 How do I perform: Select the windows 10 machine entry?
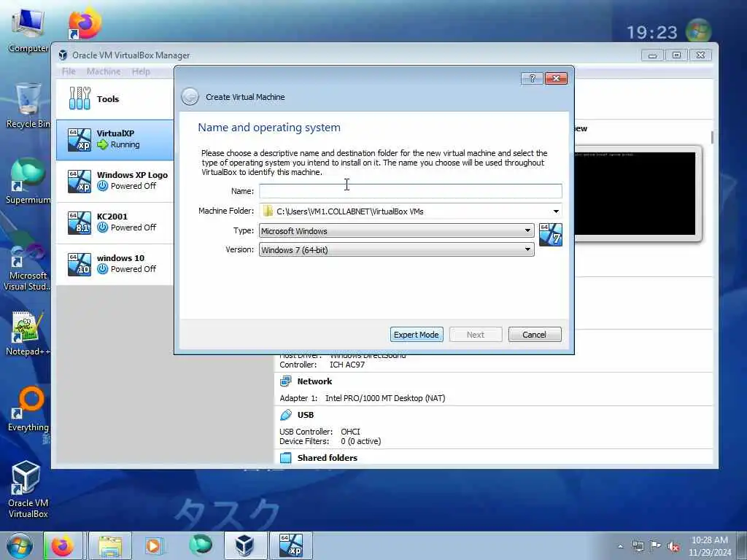115,264
